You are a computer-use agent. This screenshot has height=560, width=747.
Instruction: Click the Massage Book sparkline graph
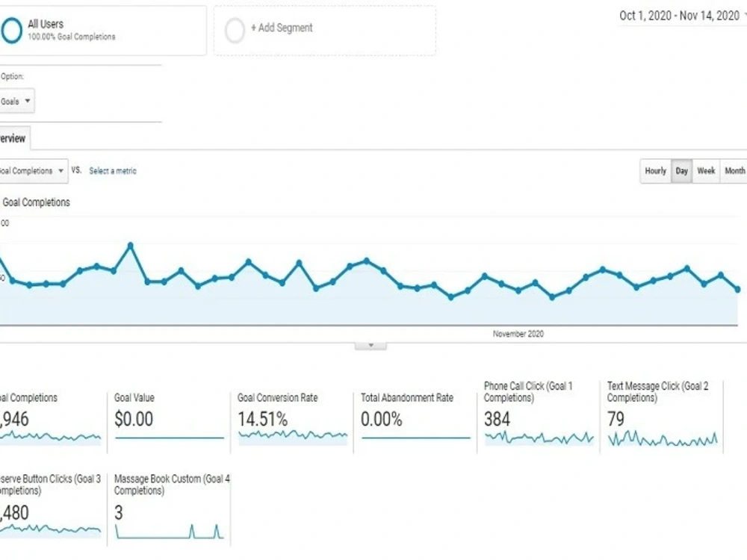(x=170, y=531)
